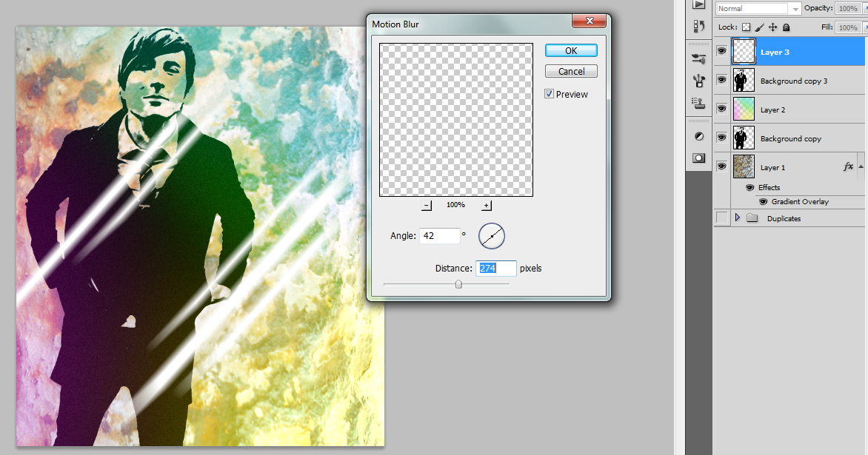Toggle the Preview checkbox
Viewport: 868px width, 455px height.
coord(549,94)
